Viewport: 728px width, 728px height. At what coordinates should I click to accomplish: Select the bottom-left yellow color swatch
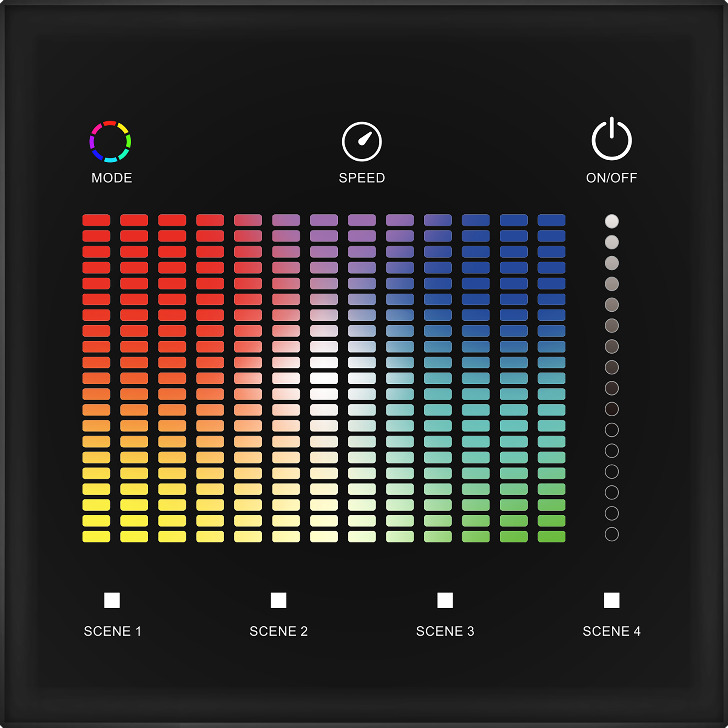(96, 536)
